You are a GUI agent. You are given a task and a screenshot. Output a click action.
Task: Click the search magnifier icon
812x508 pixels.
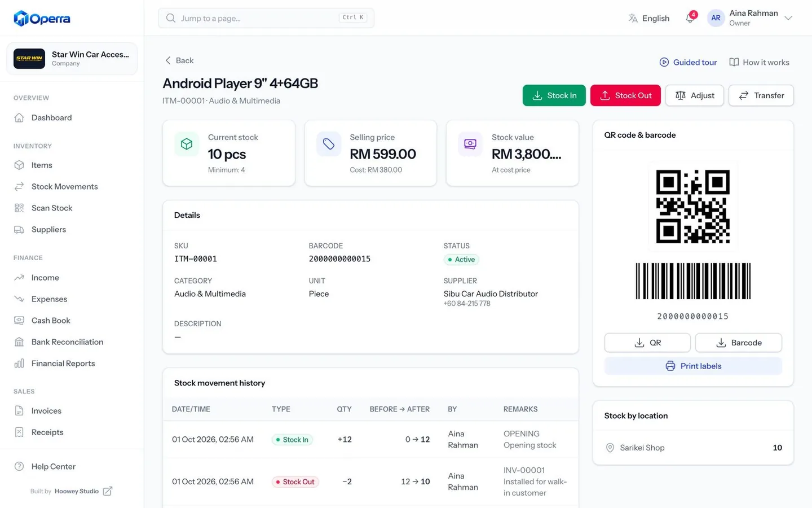[x=170, y=18]
